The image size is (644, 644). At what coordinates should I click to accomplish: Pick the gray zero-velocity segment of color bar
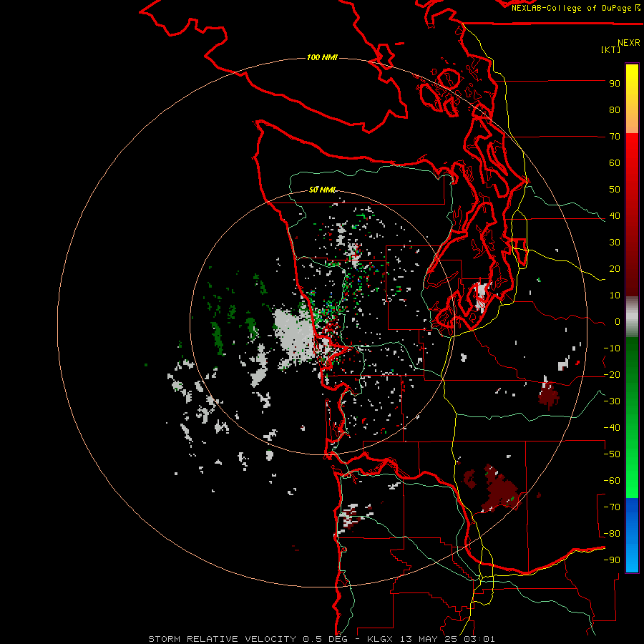tap(632, 317)
